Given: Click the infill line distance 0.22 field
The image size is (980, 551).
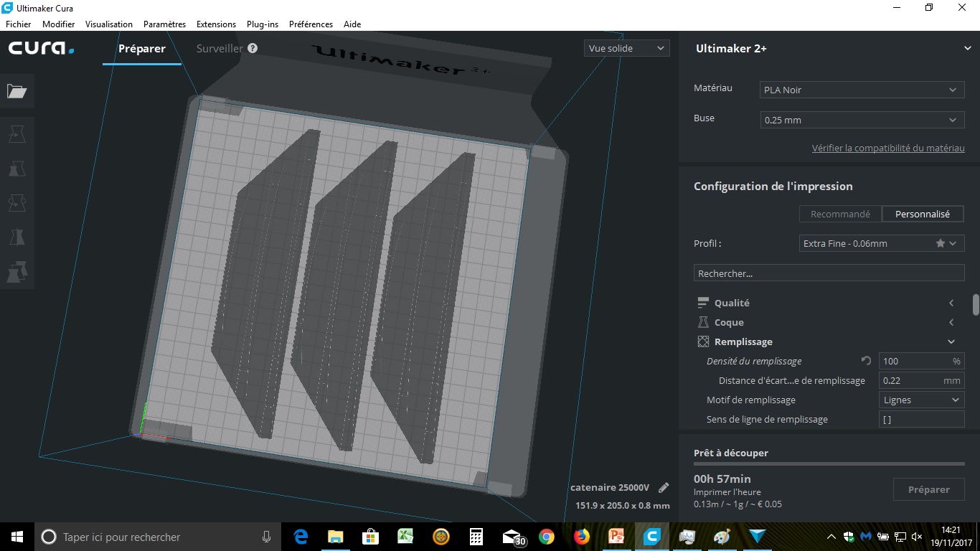Looking at the screenshot, I should pyautogui.click(x=921, y=380).
